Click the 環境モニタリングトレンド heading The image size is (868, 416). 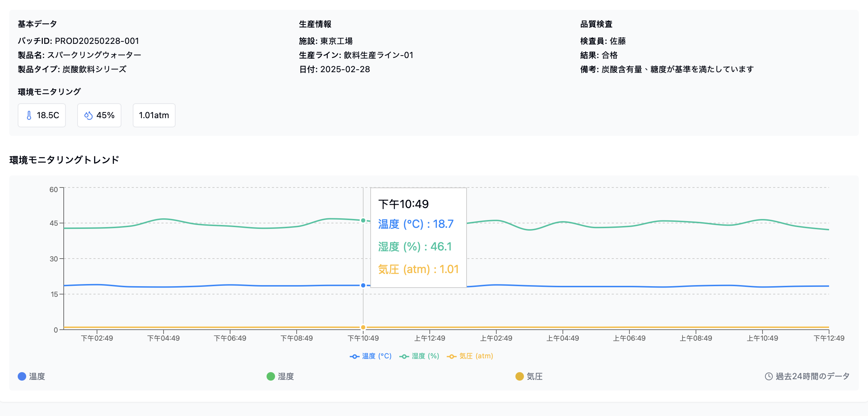tap(64, 160)
